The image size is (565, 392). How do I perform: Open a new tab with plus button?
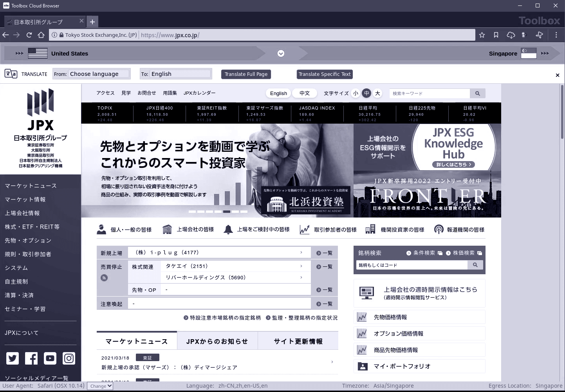point(92,22)
